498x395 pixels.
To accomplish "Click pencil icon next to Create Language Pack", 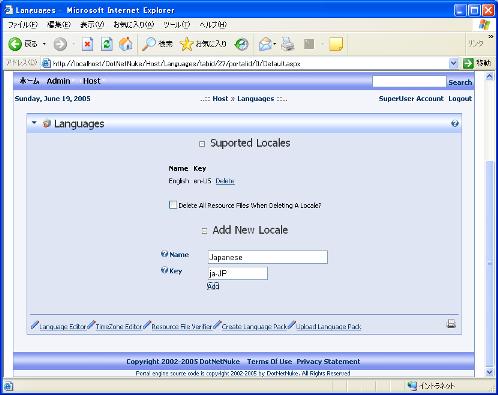I will pyautogui.click(x=217, y=325).
